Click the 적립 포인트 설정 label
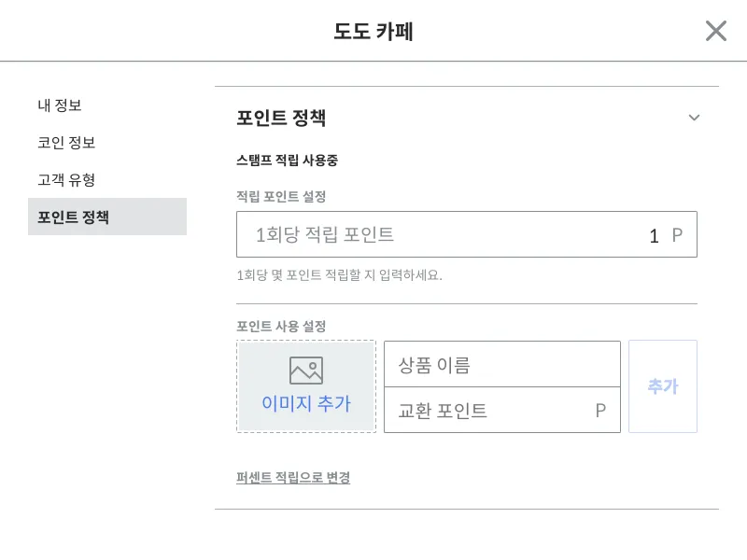 [x=281, y=196]
